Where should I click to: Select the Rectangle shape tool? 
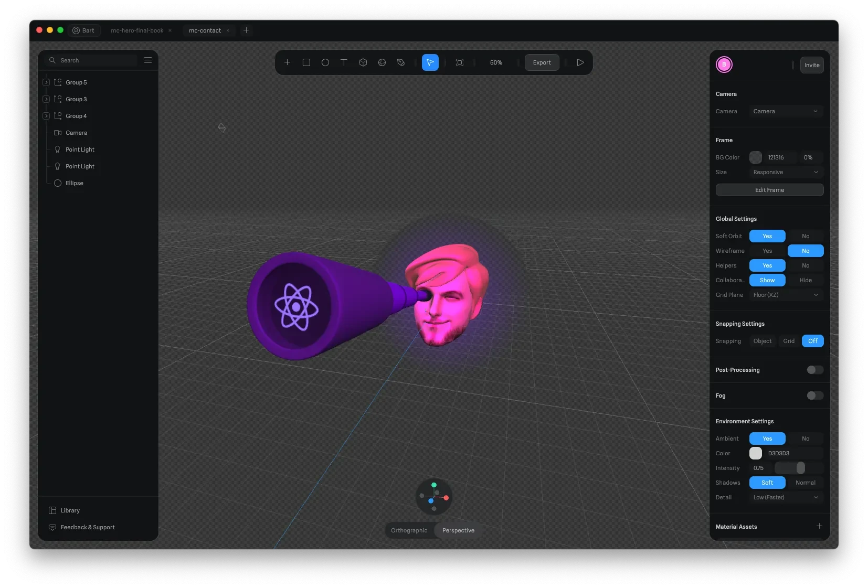306,62
